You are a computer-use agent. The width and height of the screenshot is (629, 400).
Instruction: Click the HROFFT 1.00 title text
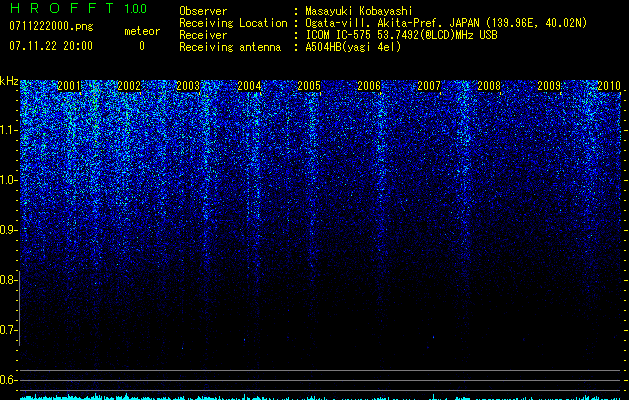click(x=78, y=8)
